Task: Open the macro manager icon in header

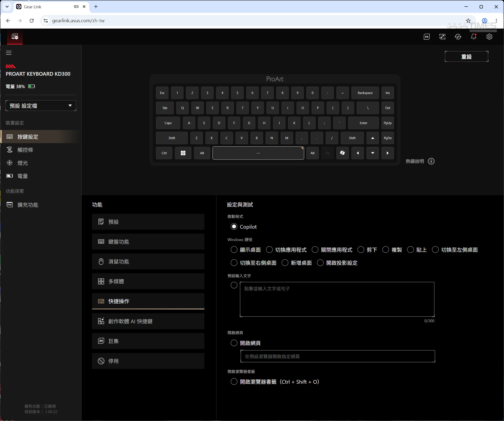Action: coord(426,37)
